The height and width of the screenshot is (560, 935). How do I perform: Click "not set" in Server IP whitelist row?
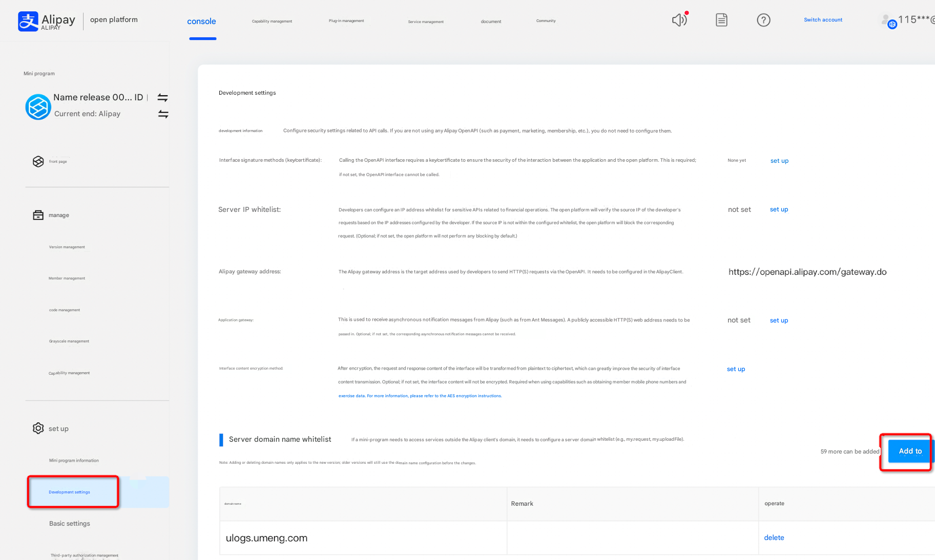coord(739,209)
